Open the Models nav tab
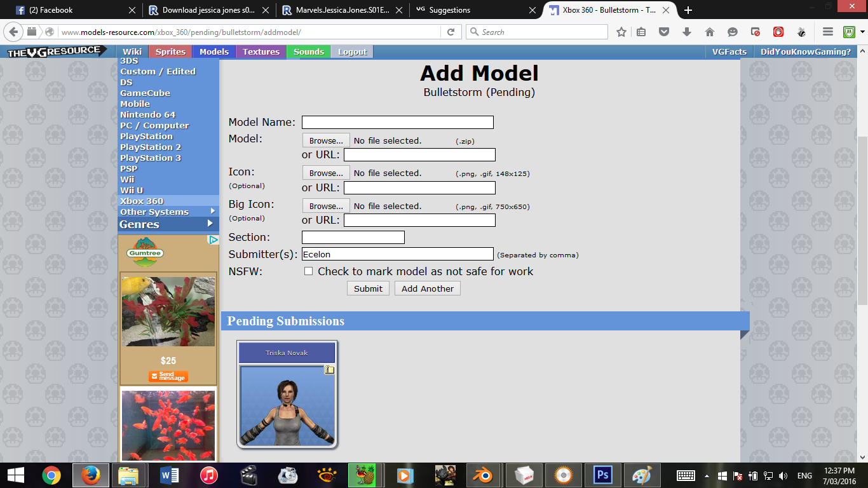 click(x=214, y=51)
